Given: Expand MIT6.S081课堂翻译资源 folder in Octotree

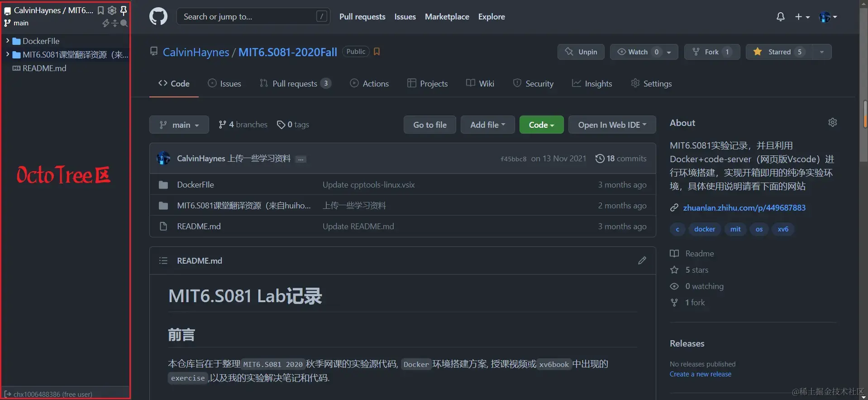Looking at the screenshot, I should tap(7, 54).
